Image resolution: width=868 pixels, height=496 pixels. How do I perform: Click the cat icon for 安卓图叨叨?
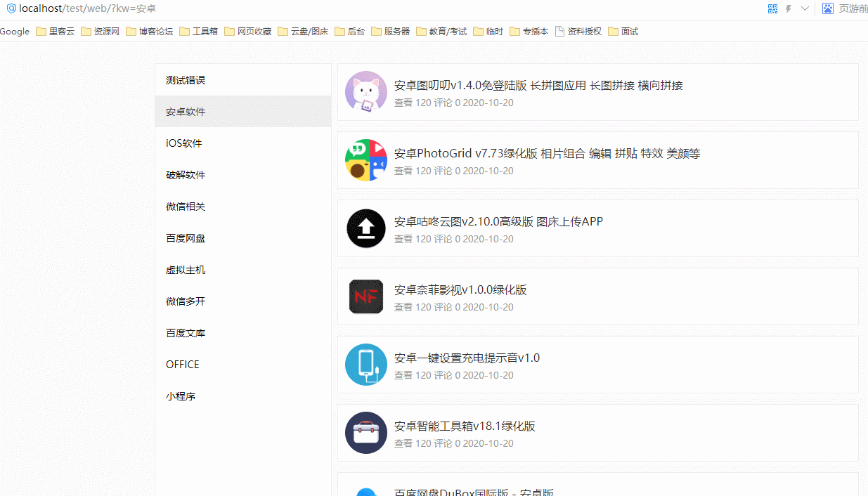[366, 92]
